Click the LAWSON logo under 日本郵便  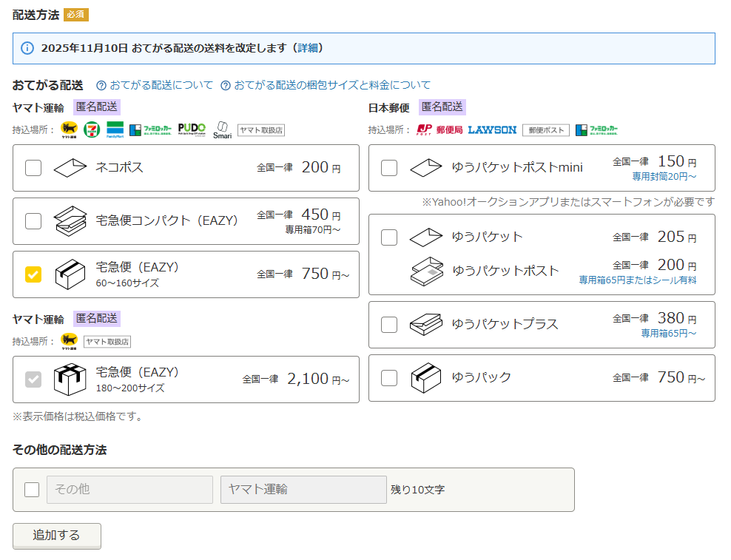[x=492, y=130]
